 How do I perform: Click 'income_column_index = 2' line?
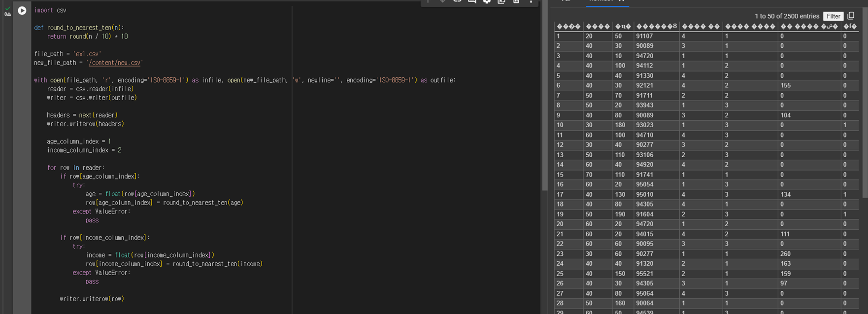(x=84, y=150)
